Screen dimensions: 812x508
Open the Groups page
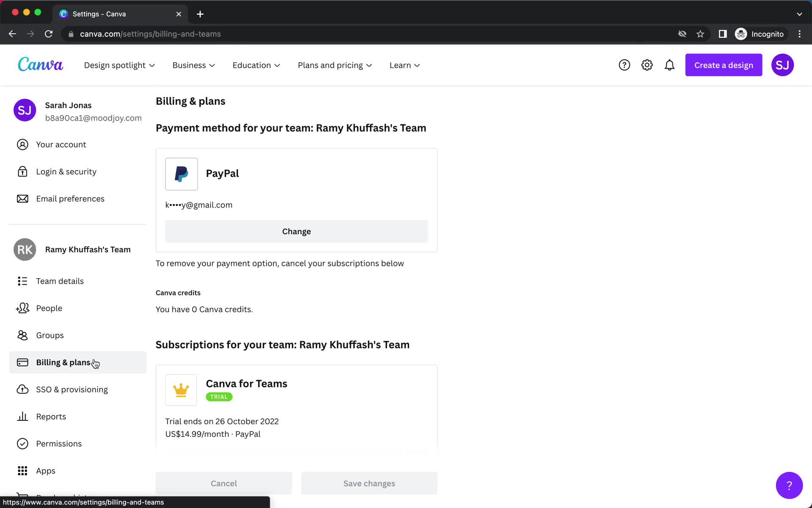(78, 335)
